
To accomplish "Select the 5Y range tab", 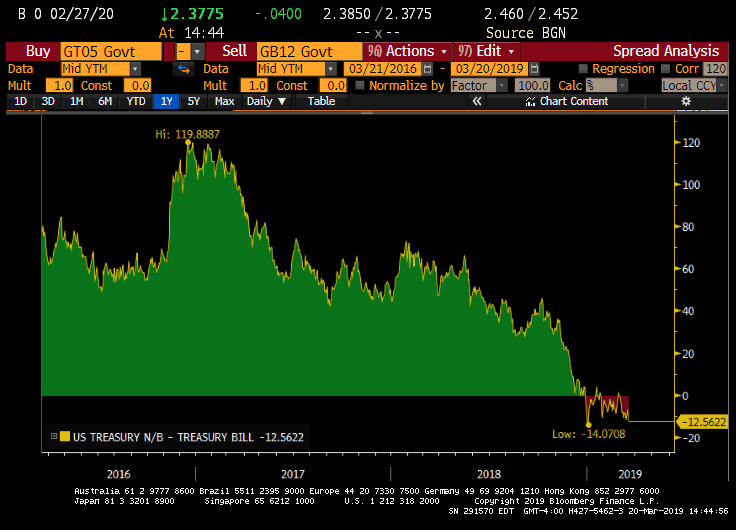I will point(193,101).
